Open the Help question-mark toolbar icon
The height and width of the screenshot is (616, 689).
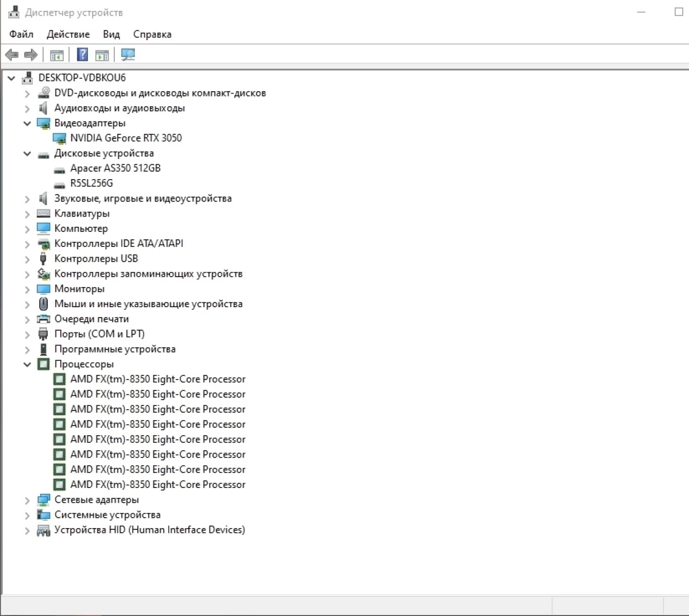point(83,55)
